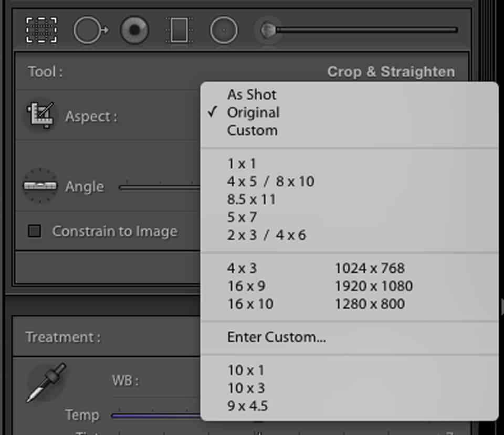Viewport: 504px width, 435px height.
Task: Click the Straighten level tool icon
Action: (40, 185)
